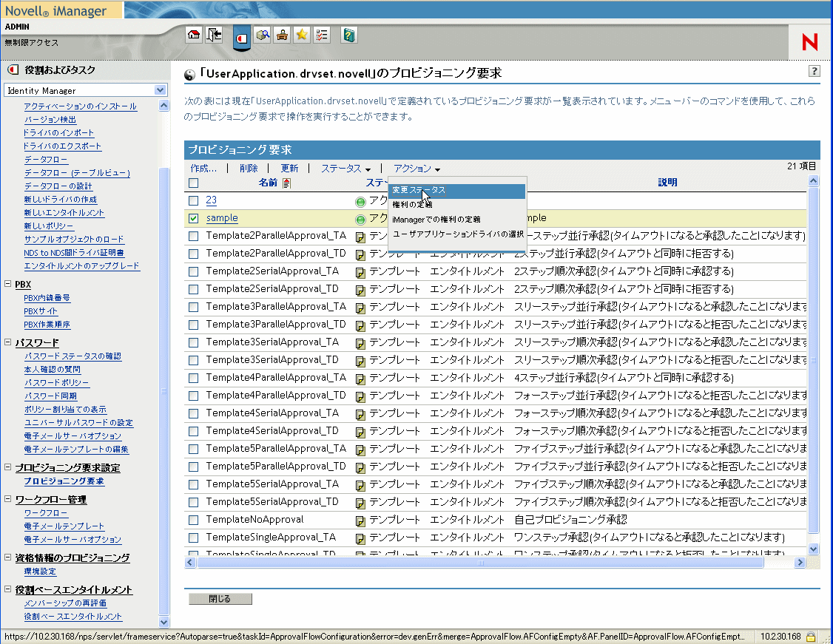The image size is (833, 644).
Task: Toggle the checkbox for the sample row
Action: [x=194, y=218]
